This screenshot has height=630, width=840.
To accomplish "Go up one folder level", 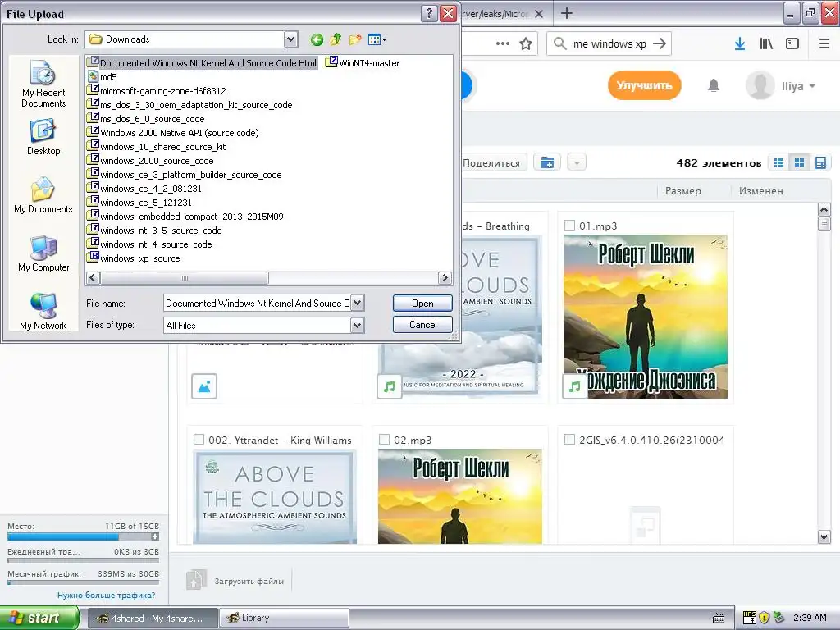I will pos(336,39).
